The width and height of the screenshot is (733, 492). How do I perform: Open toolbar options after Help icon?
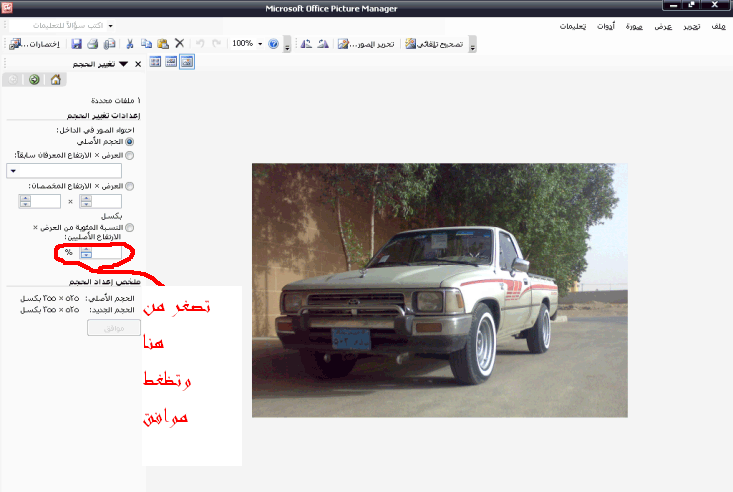point(287,45)
